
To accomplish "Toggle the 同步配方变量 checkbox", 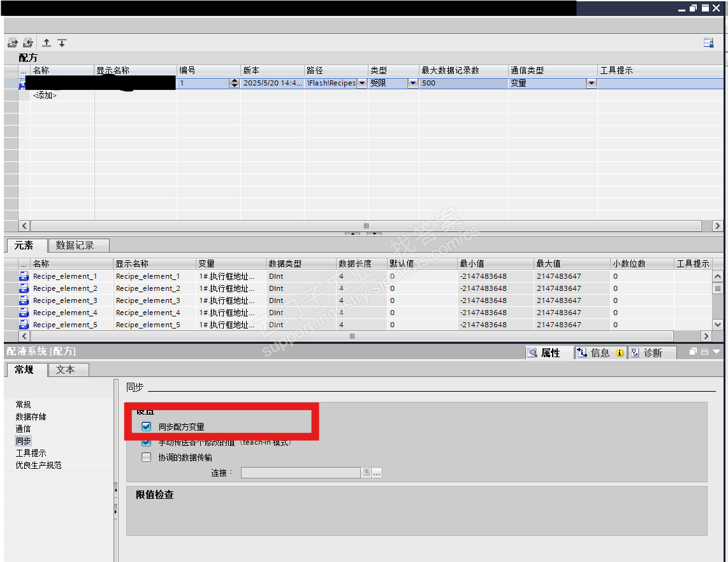I will point(146,426).
